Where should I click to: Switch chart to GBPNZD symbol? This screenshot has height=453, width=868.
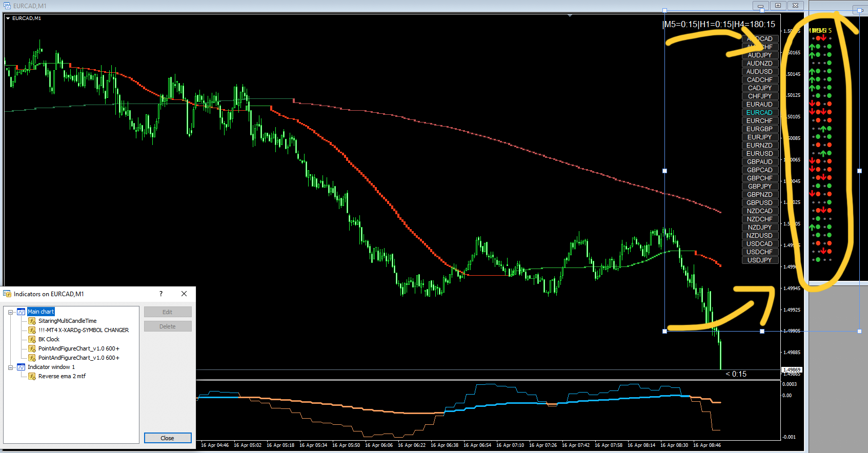(760, 195)
